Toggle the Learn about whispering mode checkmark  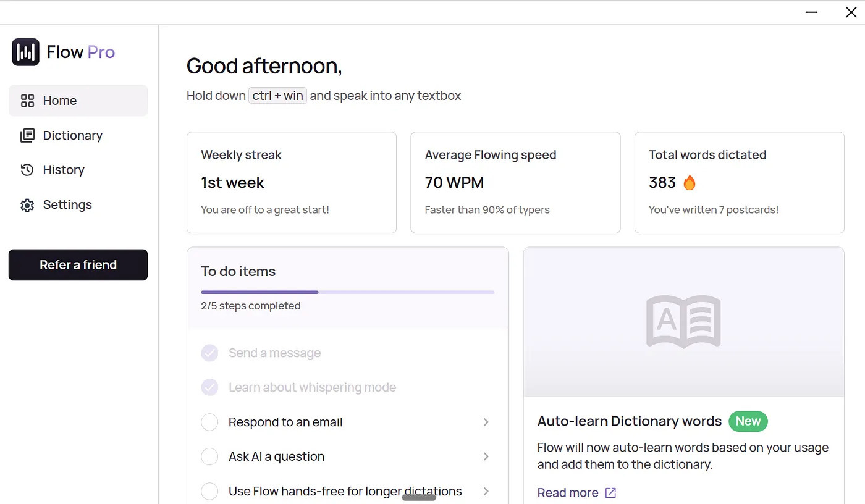(209, 387)
